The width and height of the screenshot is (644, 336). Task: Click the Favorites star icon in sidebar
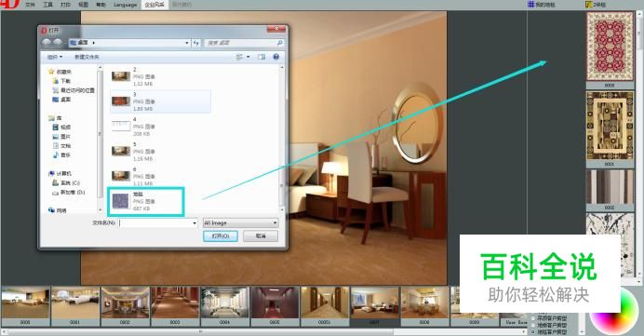pos(51,72)
